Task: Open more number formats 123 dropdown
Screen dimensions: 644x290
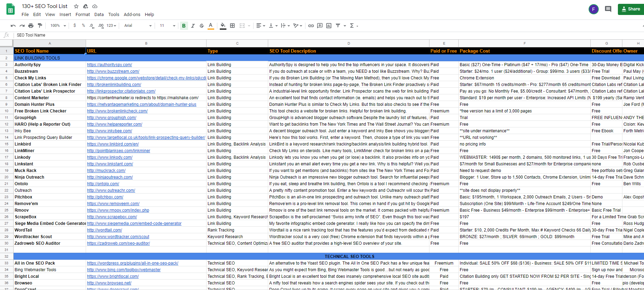Action: click(111, 26)
